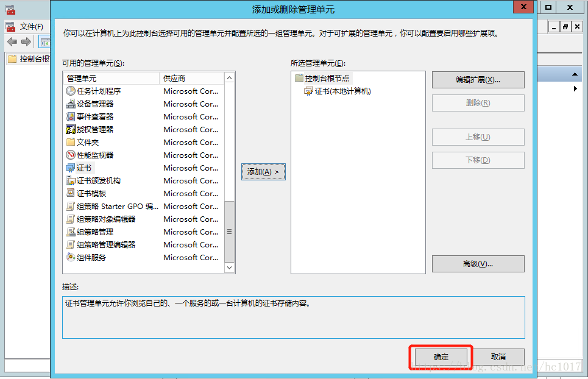Click the 证书颁发机构 snap-in icon
This screenshot has width=588, height=379.
coord(71,181)
